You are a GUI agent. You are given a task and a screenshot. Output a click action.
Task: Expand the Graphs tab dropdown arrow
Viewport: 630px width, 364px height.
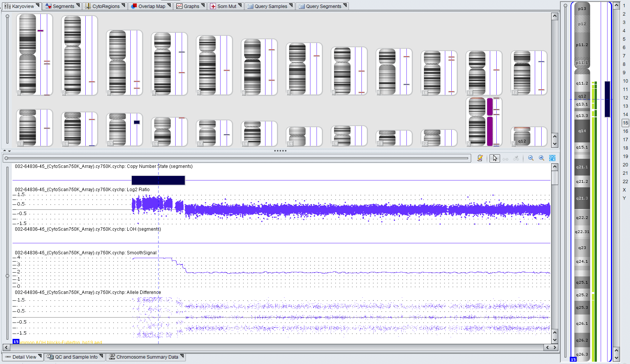[x=203, y=5]
